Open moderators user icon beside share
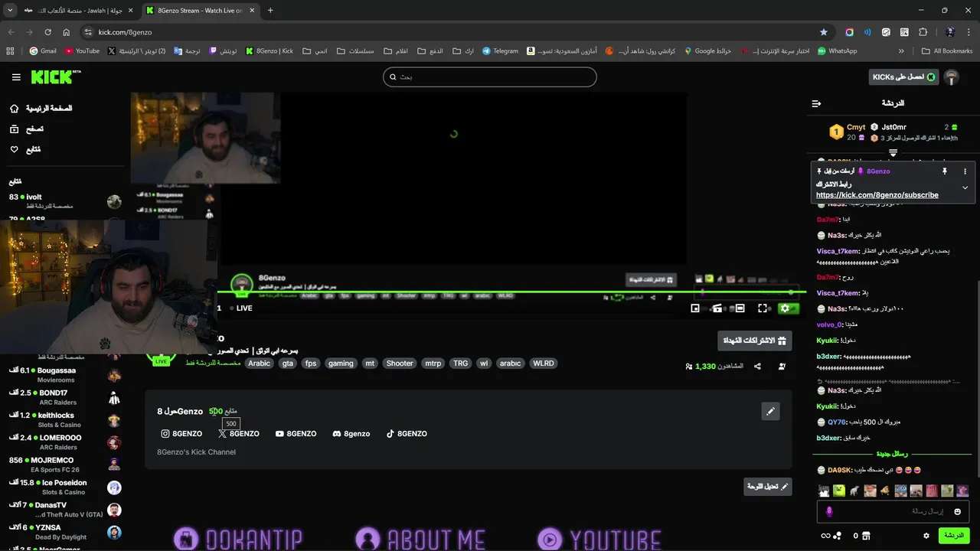Screen dimensions: 980x551 pyautogui.click(x=782, y=367)
